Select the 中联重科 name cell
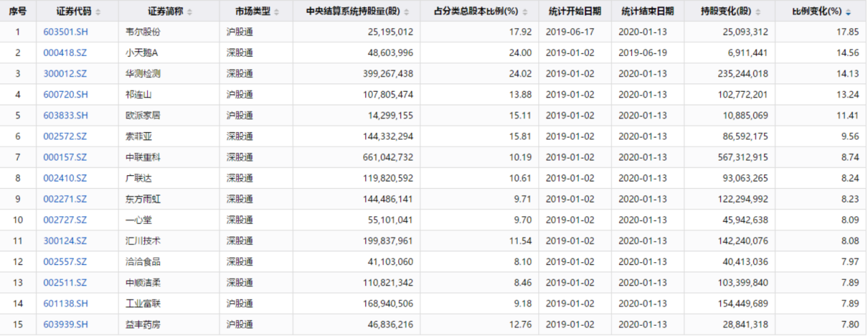The width and height of the screenshot is (868, 336). pos(169,157)
